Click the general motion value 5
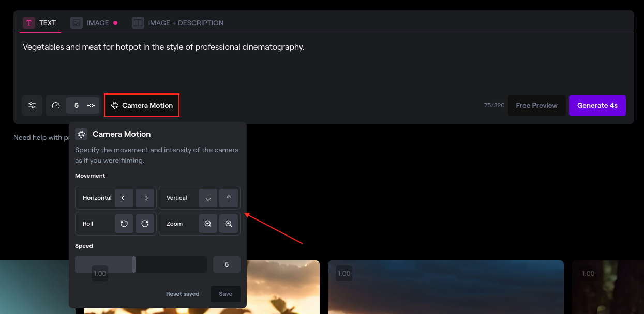The height and width of the screenshot is (314, 644). [x=77, y=105]
